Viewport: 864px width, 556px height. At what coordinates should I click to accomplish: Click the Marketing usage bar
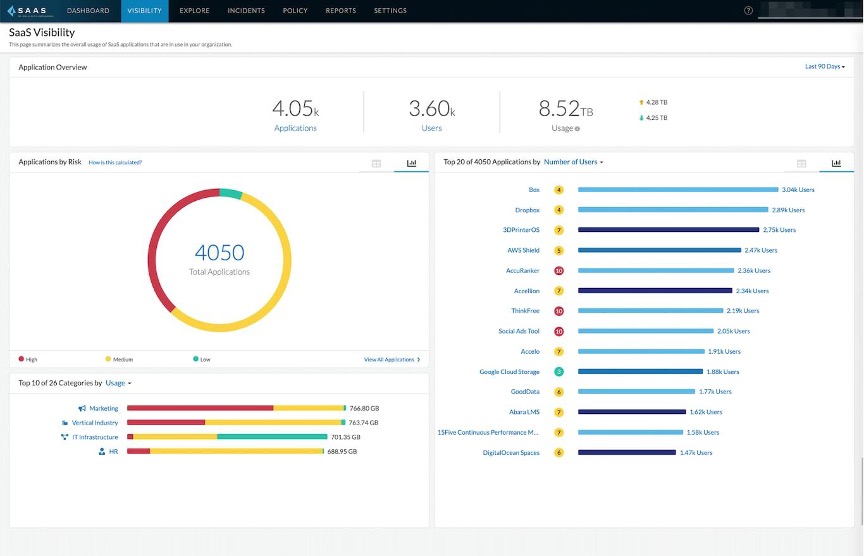point(236,408)
